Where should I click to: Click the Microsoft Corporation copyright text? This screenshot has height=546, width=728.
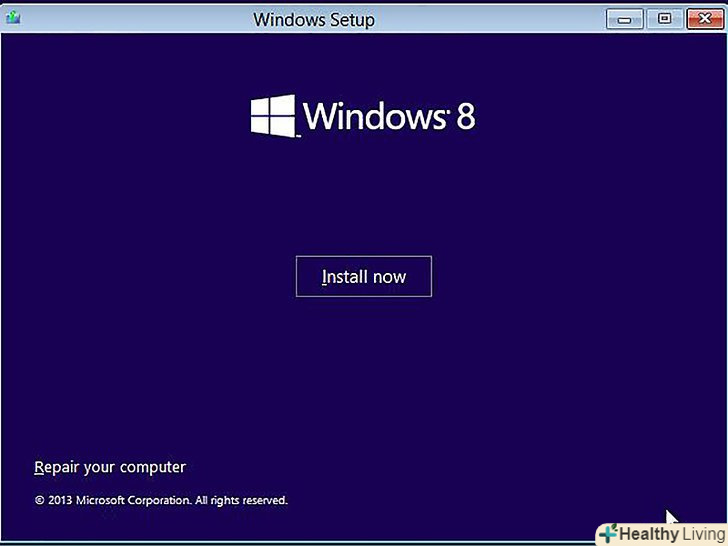[161, 500]
